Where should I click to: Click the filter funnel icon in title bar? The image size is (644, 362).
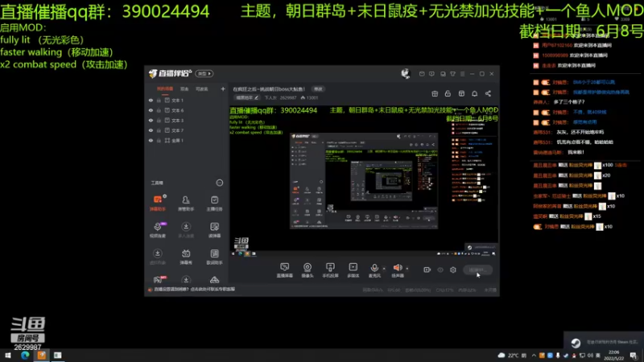click(x=452, y=74)
